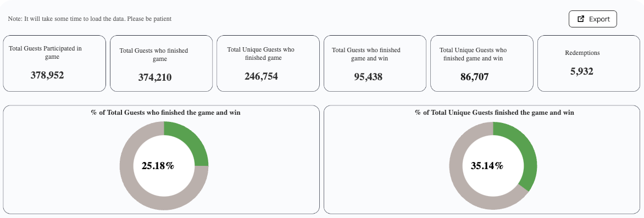Click the data loading note text
Viewport: 644px width, 218px height.
[90, 19]
